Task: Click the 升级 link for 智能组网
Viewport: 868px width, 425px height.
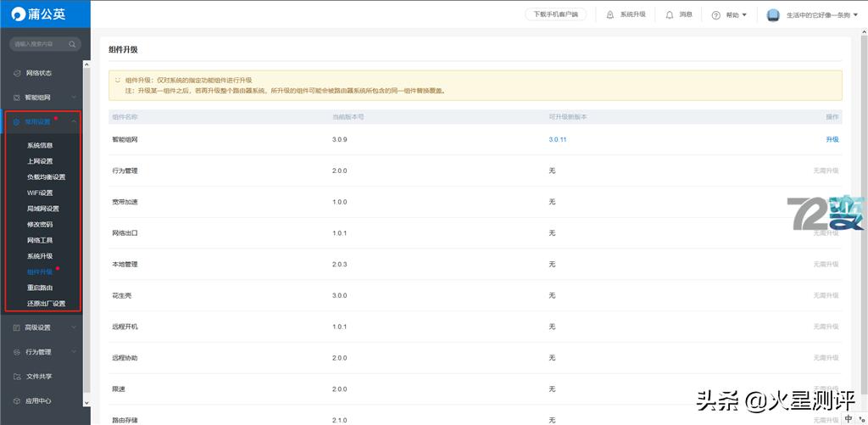Action: point(832,140)
